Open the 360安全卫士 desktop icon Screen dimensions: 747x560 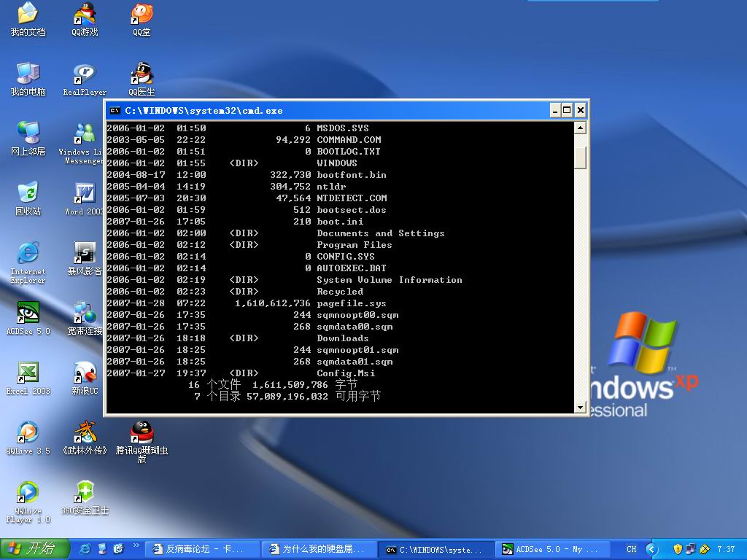(85, 493)
